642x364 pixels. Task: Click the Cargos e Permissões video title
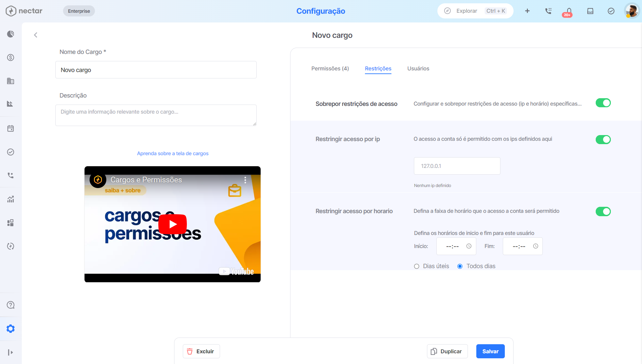tap(146, 180)
